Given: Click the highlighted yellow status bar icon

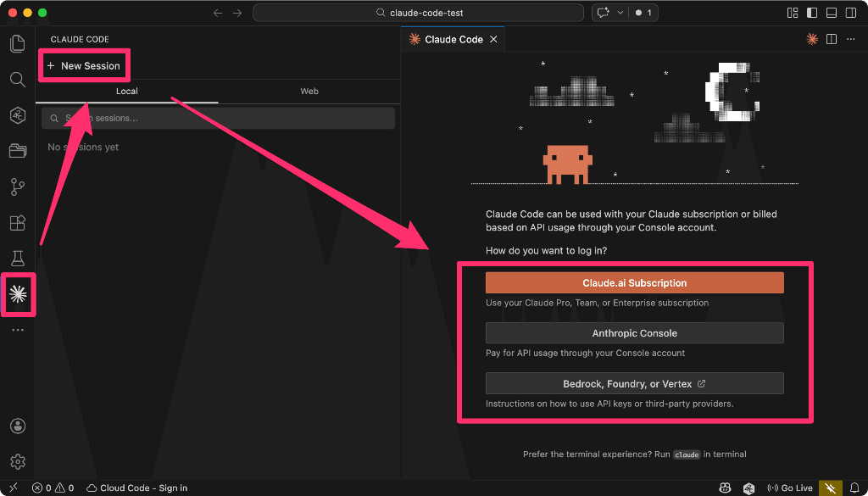Looking at the screenshot, I should click(831, 488).
